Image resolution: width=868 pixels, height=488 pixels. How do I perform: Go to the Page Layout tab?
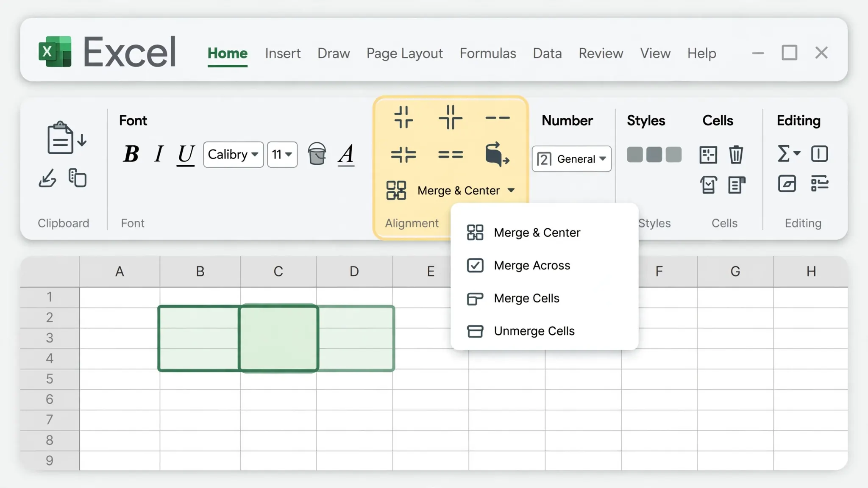click(405, 54)
